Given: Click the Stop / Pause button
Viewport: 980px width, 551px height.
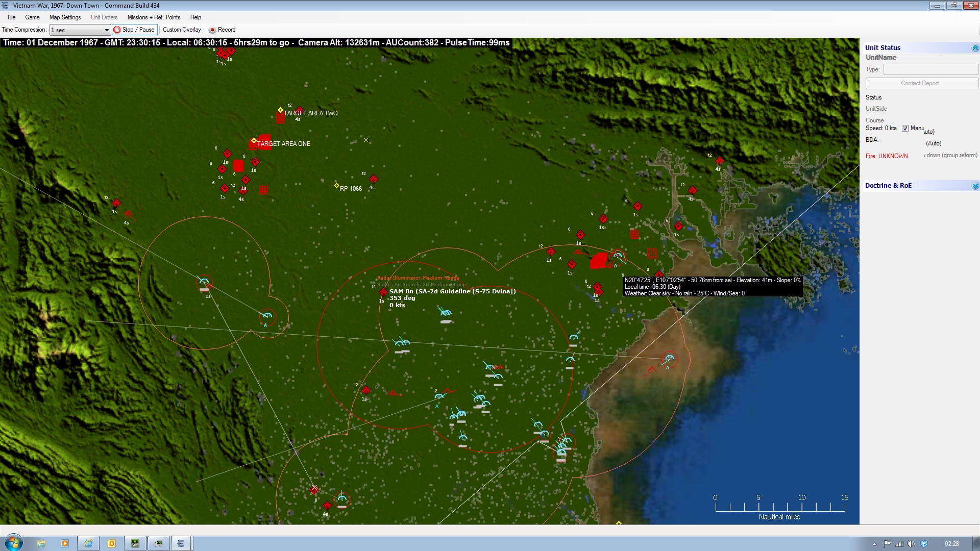Looking at the screenshot, I should point(134,30).
